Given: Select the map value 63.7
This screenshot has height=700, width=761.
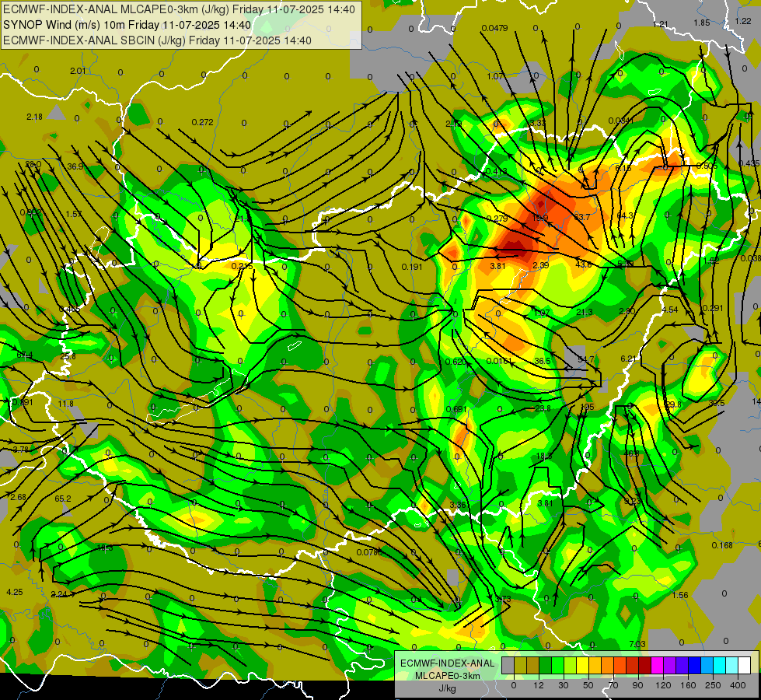Looking at the screenshot, I should pyautogui.click(x=582, y=217).
